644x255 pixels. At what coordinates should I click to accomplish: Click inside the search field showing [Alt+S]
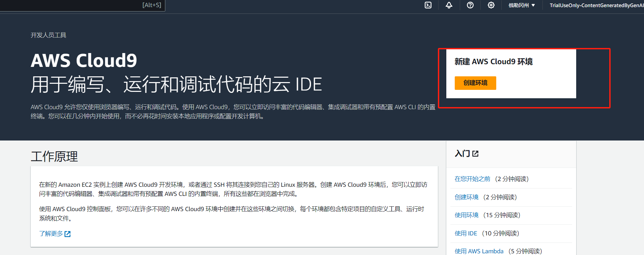coord(82,5)
